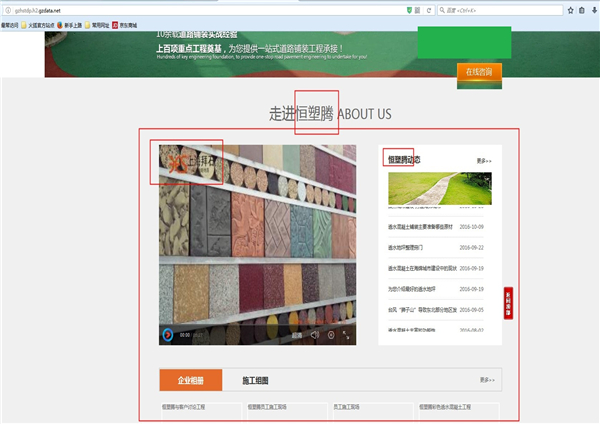Viewport: 600px width, 424px height.
Task: Open 更多>> link beside 恒塑腾动态
Action: point(484,160)
